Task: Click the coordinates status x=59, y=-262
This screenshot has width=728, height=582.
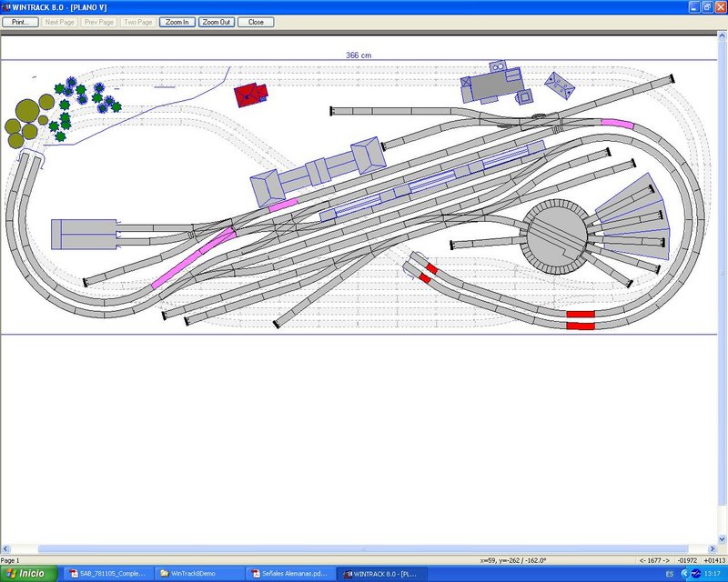Action: (513, 560)
